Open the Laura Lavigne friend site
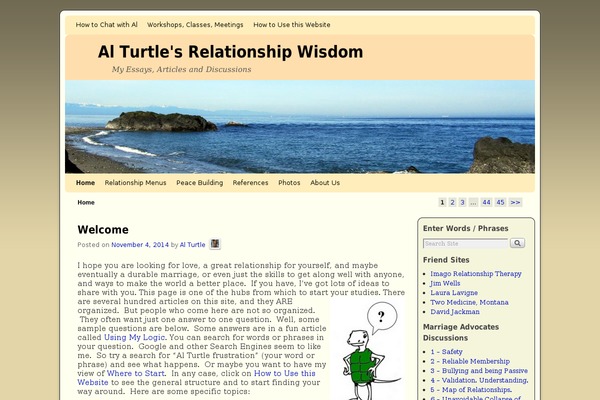Image resolution: width=600 pixels, height=400 pixels. 454,293
